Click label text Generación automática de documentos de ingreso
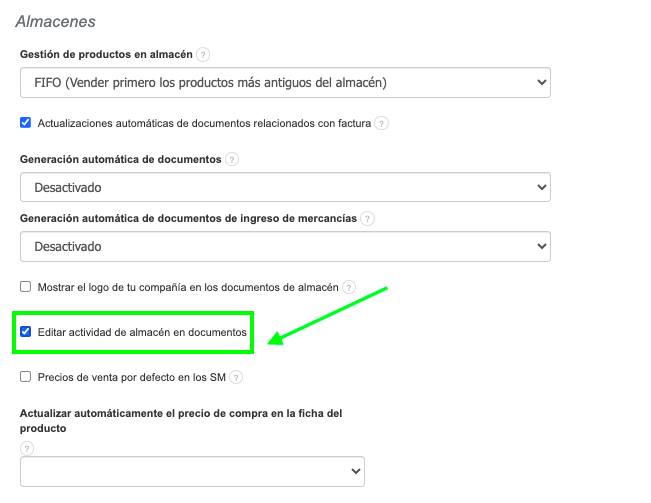Viewport: 651px width, 503px height. 188,219
